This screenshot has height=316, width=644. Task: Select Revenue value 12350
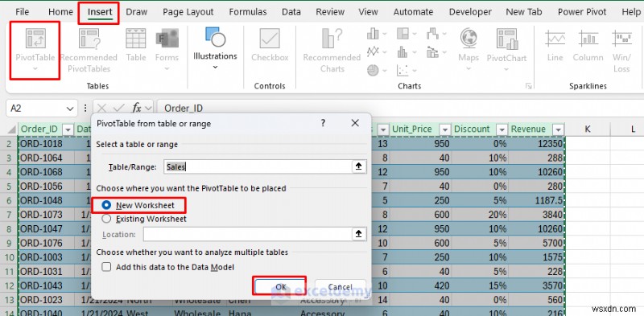536,143
